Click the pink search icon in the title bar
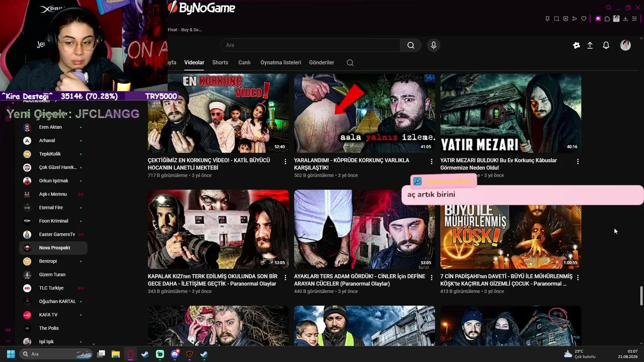 coord(608,8)
